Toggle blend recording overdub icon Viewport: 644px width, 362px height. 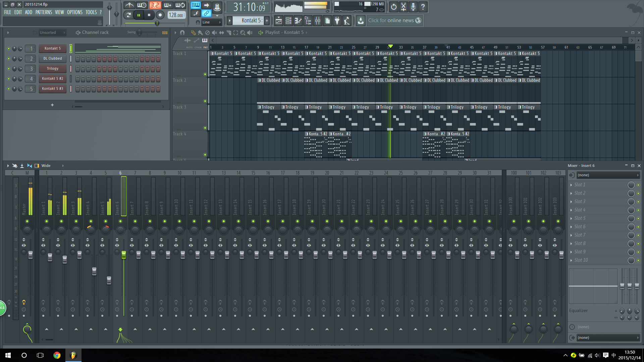pyautogui.click(x=167, y=5)
